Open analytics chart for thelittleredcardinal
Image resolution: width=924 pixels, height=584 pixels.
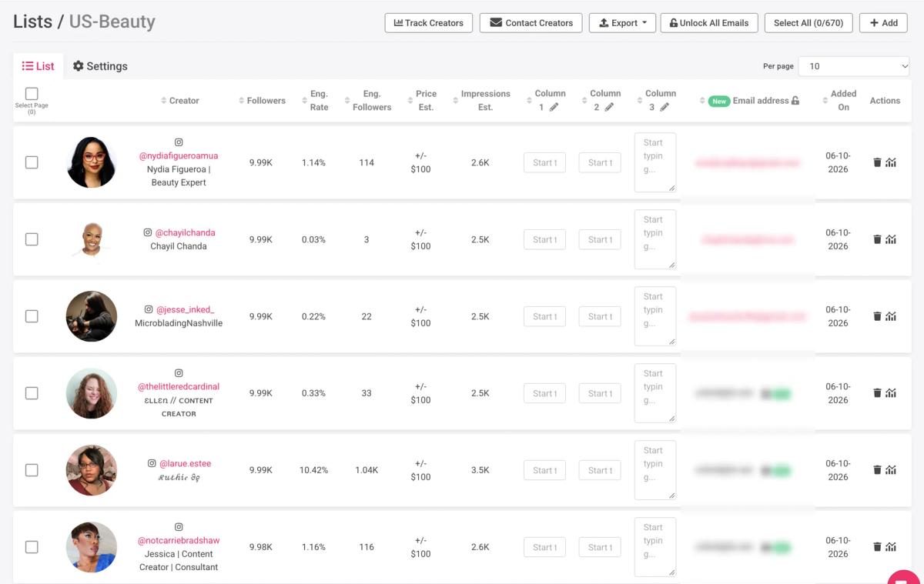pyautogui.click(x=891, y=393)
